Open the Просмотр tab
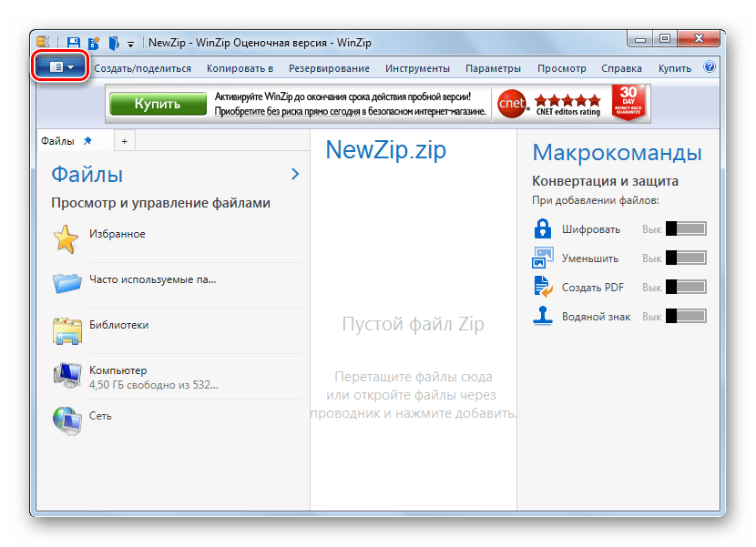The height and width of the screenshot is (547, 756). (x=562, y=68)
